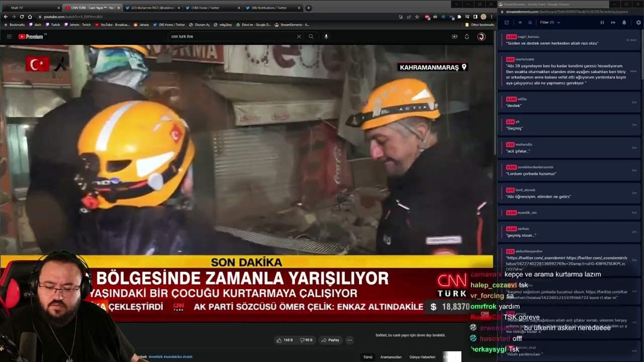This screenshot has height=362, width=644.
Task: Open more actions ellipsis under video
Action: [350, 340]
